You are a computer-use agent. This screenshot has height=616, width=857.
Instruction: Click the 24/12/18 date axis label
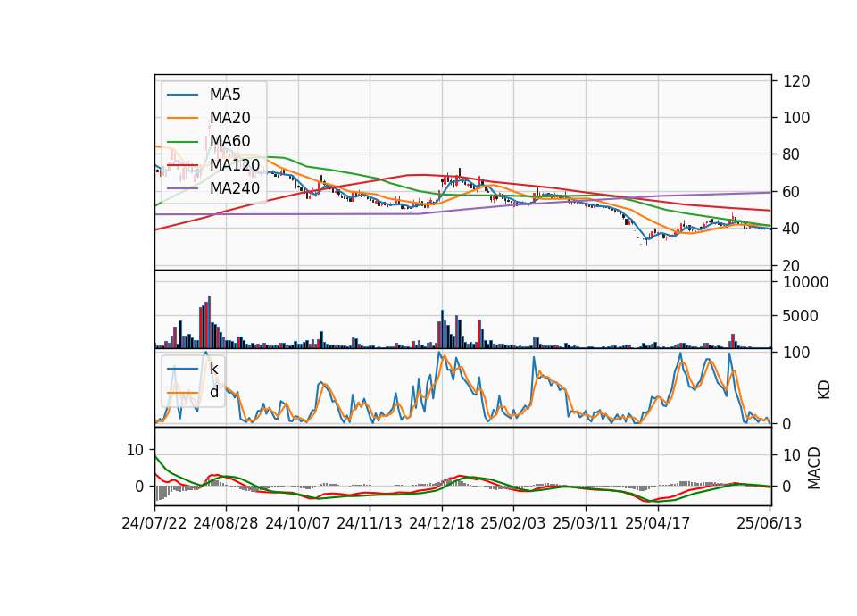pyautogui.click(x=442, y=523)
